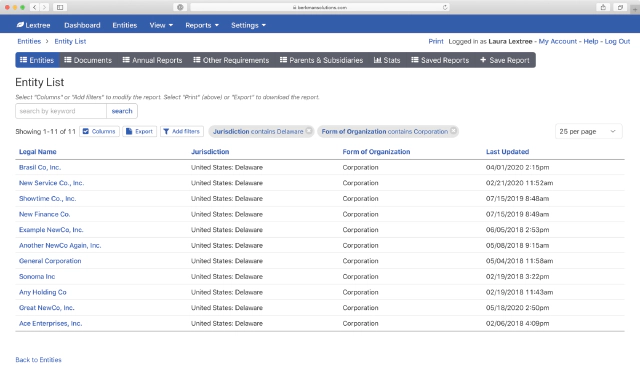Click the Print link

coord(436,41)
